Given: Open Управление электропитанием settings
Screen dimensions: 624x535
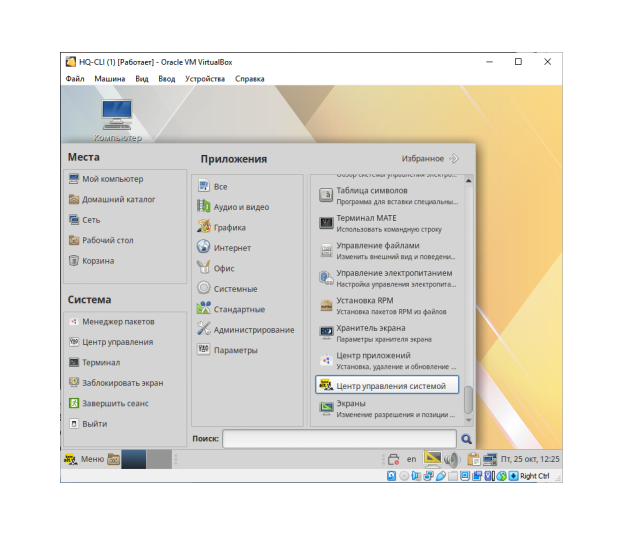Looking at the screenshot, I should (388, 278).
